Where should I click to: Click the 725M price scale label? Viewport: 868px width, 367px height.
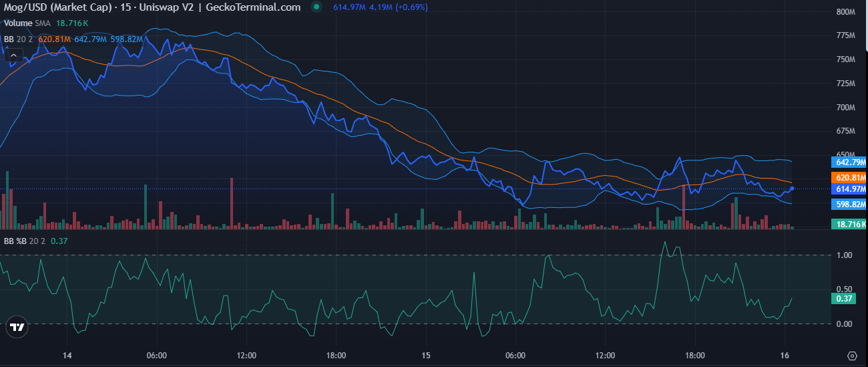845,84
